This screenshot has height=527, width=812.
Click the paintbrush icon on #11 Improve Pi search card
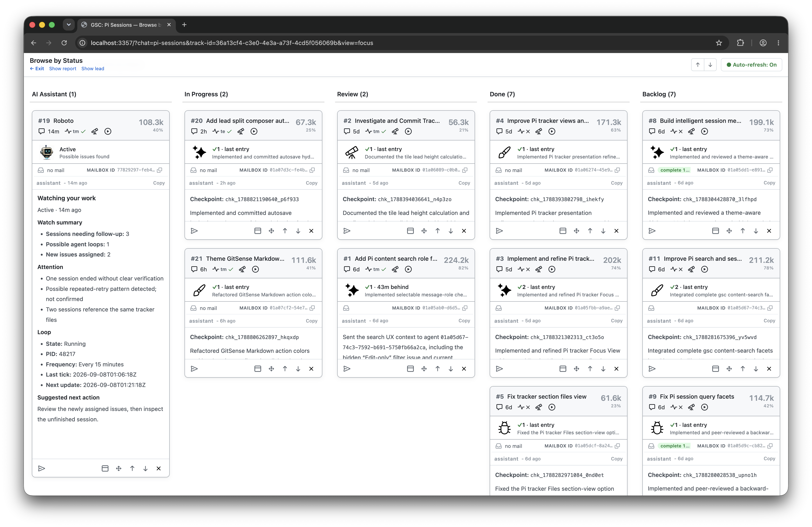657,290
